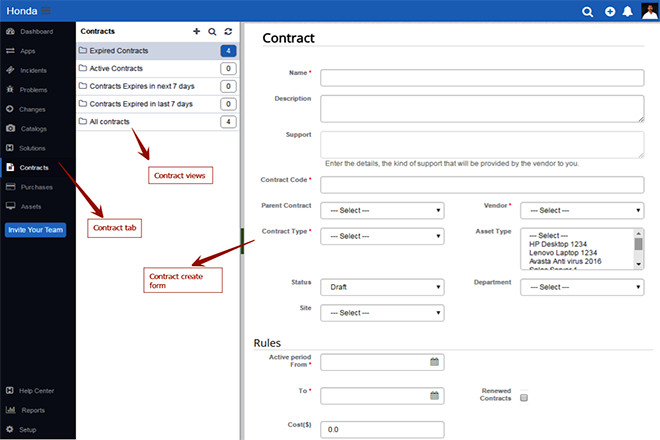
Task: Go to Incidents in the sidebar
Action: 38,70
